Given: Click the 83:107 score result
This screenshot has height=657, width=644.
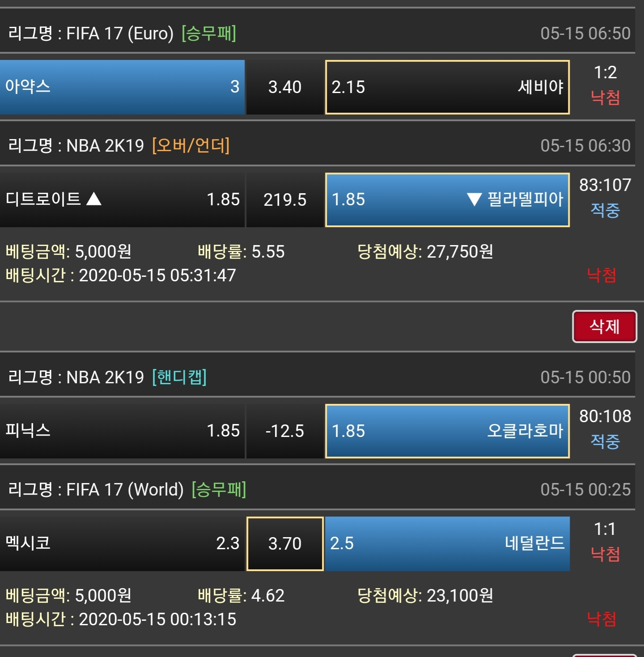Looking at the screenshot, I should [x=605, y=185].
